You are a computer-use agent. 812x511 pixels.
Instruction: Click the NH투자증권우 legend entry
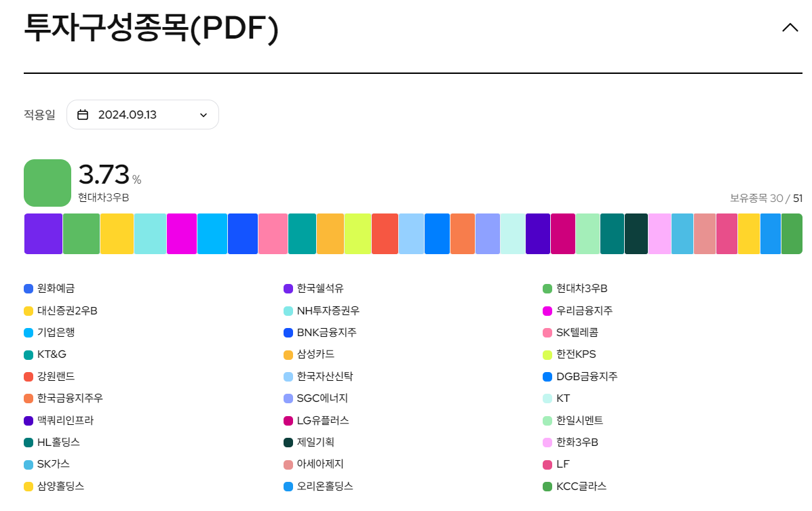click(x=322, y=311)
